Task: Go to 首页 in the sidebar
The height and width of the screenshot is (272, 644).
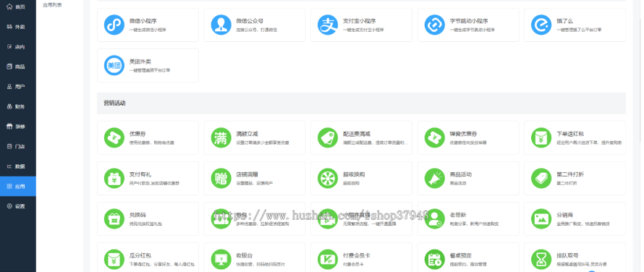Action: click(x=17, y=7)
